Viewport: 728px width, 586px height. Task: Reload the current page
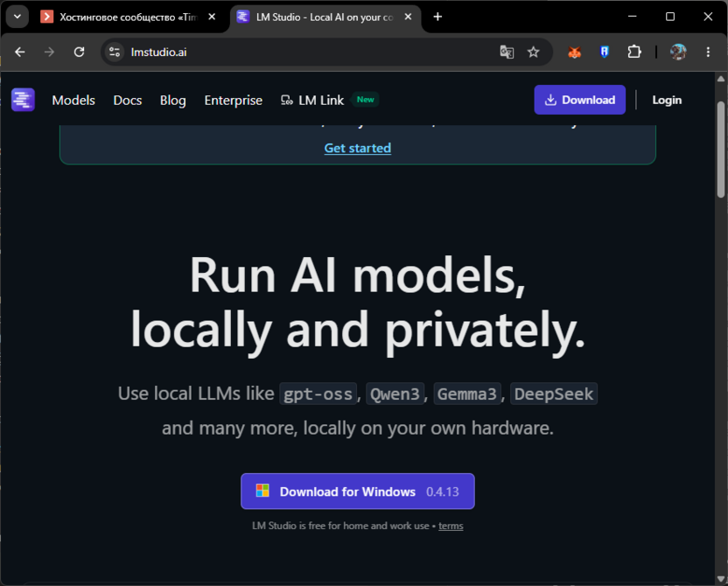click(80, 52)
